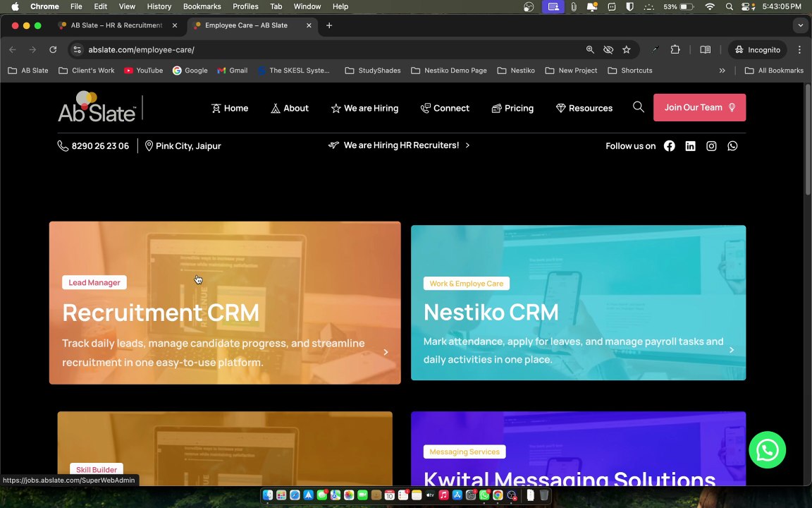Open the Chrome extensions puzzle icon
The width and height of the screenshot is (812, 508).
click(x=675, y=50)
